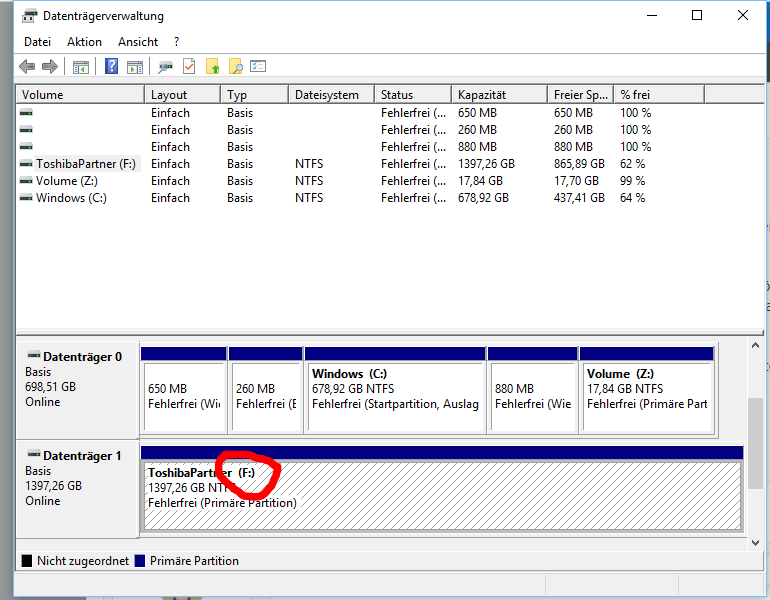Click the 62 % free value

tap(632, 164)
